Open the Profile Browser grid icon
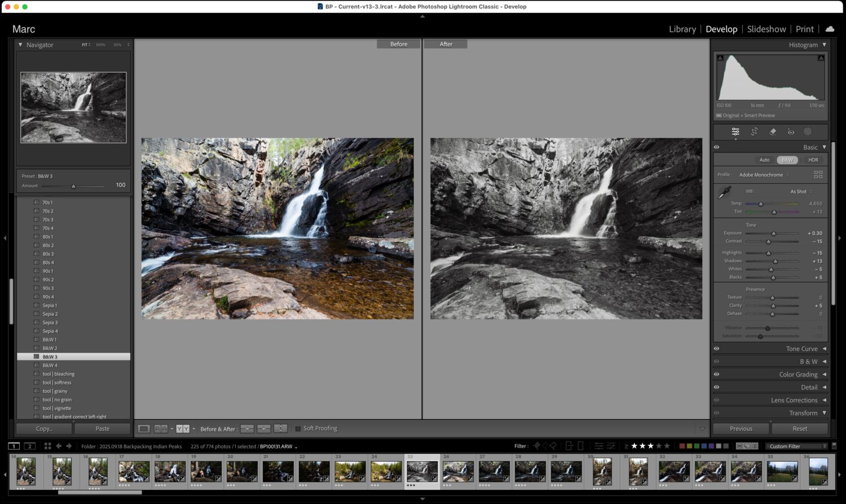This screenshot has width=846, height=504. coord(818,175)
